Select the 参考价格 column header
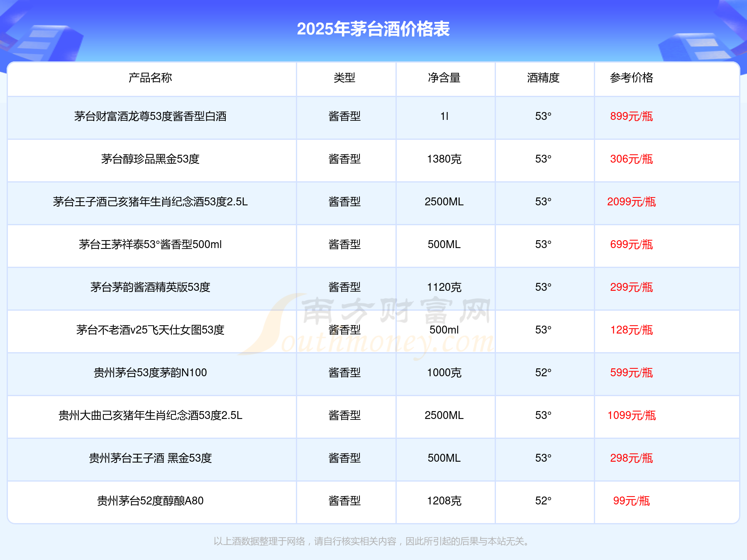The width and height of the screenshot is (747, 560). pos(631,78)
